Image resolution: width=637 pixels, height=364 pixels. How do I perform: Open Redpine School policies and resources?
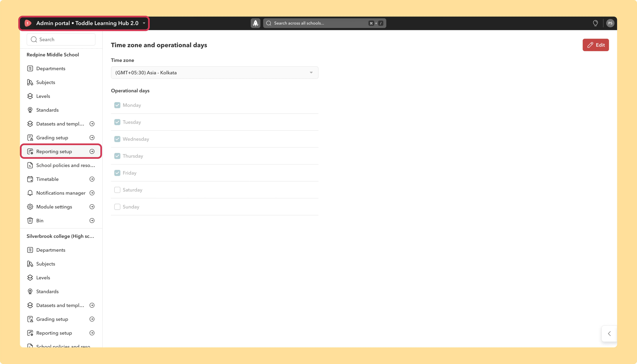point(61,165)
